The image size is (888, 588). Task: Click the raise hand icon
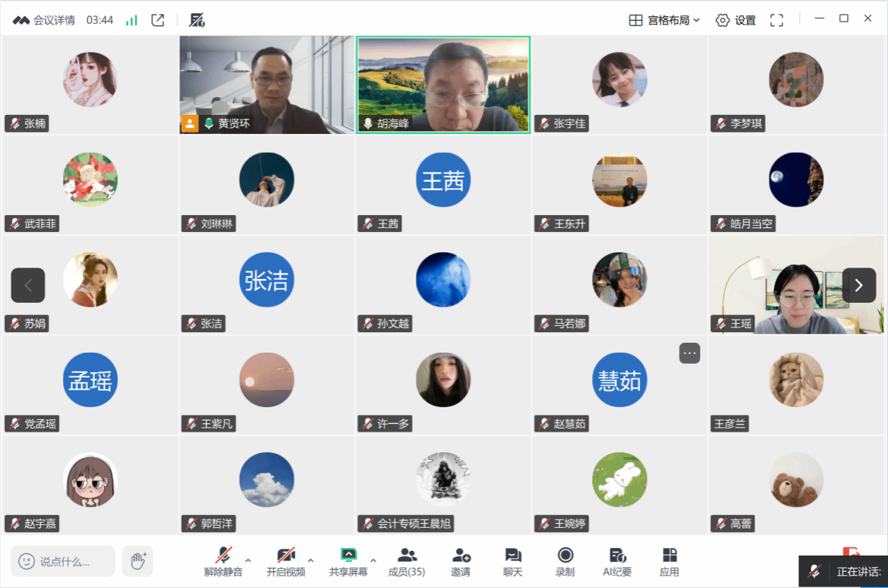[138, 561]
